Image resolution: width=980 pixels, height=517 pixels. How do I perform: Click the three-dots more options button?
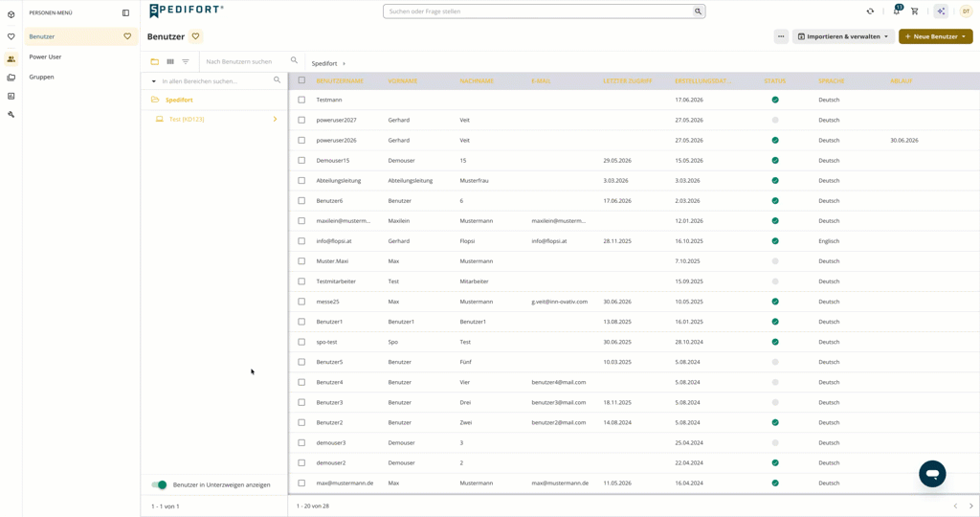pos(781,36)
